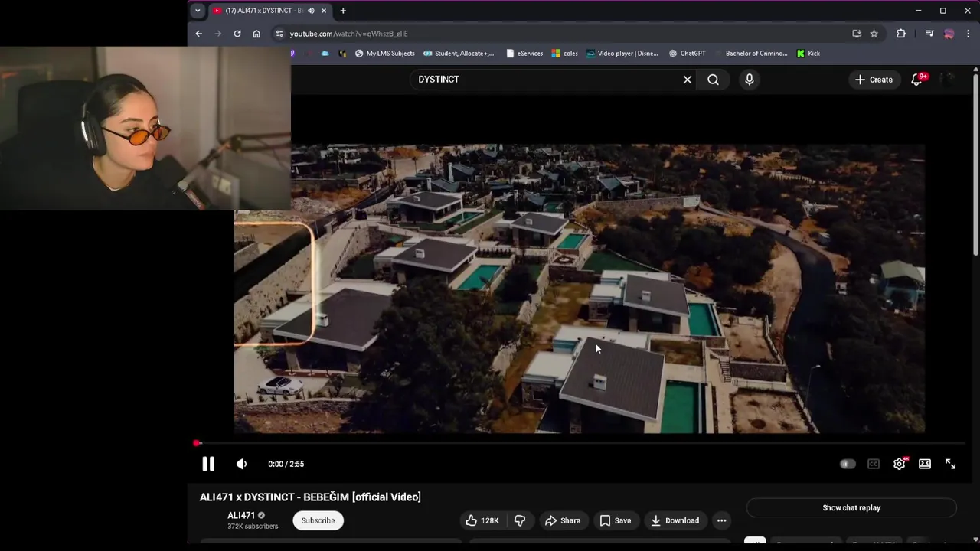
Task: Dislike the video
Action: (x=520, y=520)
